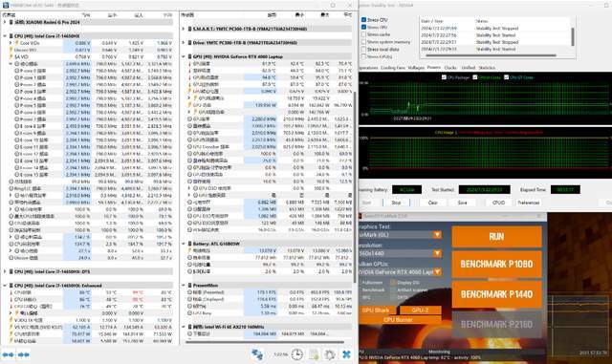The width and height of the screenshot is (612, 364).
Task: Enable the Stress system memory checkbox
Action: point(363,42)
